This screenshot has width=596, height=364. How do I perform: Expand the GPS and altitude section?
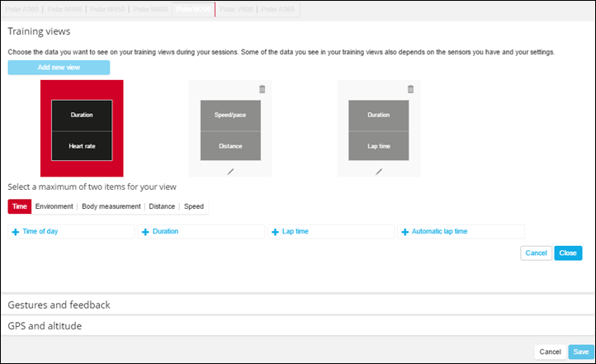[x=45, y=326]
